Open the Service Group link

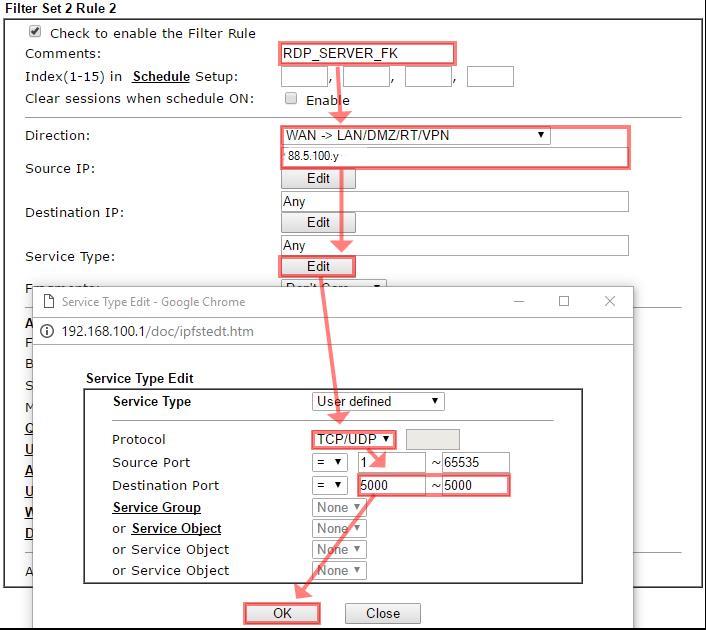pos(156,507)
